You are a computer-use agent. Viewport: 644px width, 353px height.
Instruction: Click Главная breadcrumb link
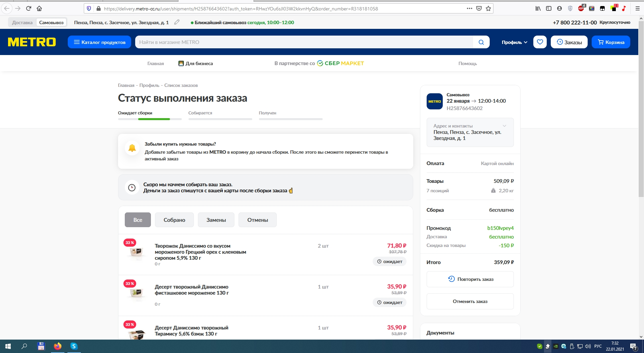(x=126, y=85)
